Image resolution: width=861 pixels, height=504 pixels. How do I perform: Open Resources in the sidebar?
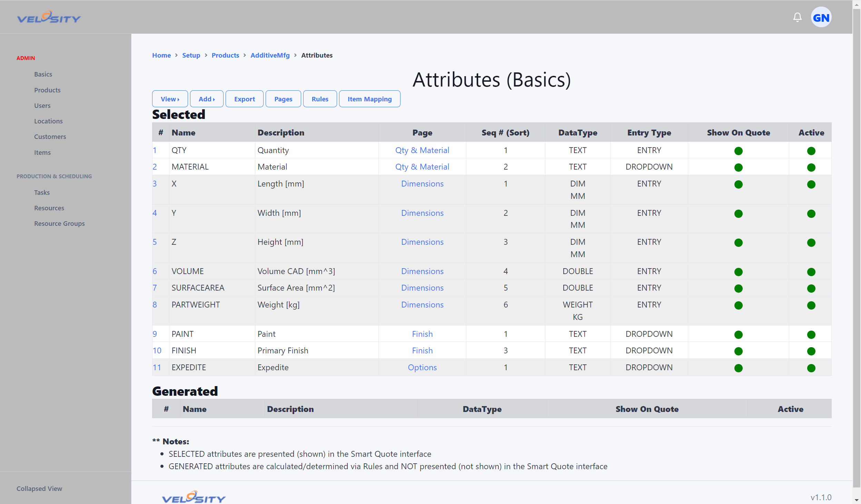click(x=49, y=208)
